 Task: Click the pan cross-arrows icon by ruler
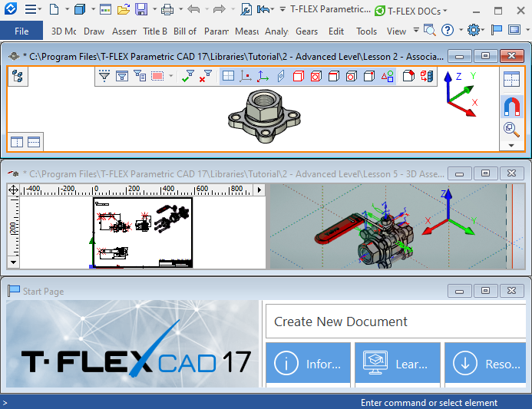[x=13, y=190]
